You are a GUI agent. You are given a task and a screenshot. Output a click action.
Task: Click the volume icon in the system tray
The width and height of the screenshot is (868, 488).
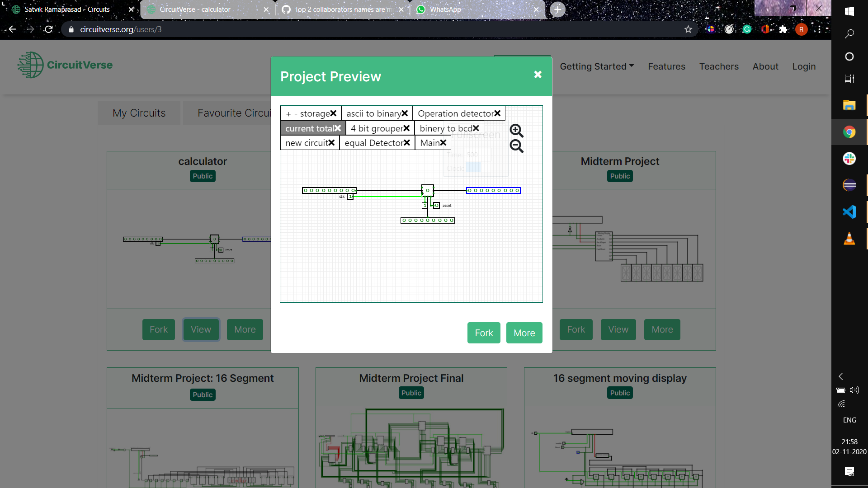tap(855, 390)
